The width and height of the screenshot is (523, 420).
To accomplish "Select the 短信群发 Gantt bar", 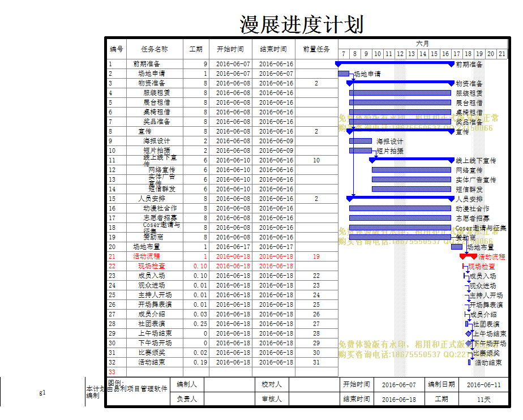I will click(x=411, y=189).
